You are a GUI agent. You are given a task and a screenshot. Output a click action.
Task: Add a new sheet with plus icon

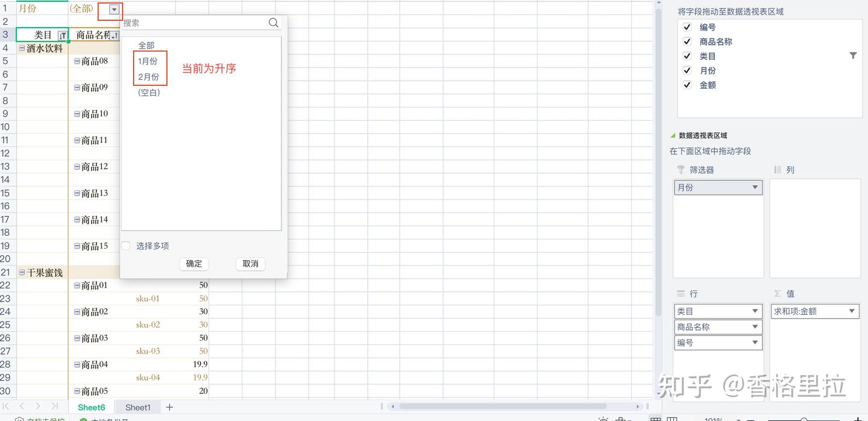(169, 407)
